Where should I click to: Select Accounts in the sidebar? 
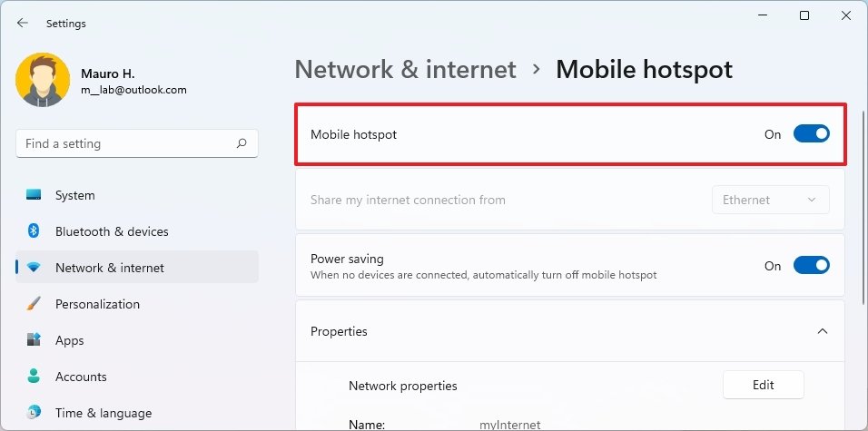pyautogui.click(x=81, y=377)
